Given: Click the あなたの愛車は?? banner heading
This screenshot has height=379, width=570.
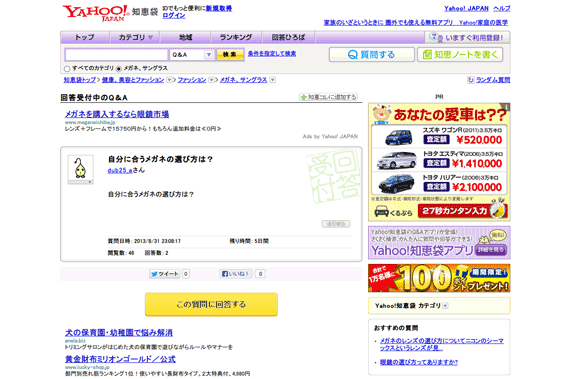Looking at the screenshot, I should 450,115.
